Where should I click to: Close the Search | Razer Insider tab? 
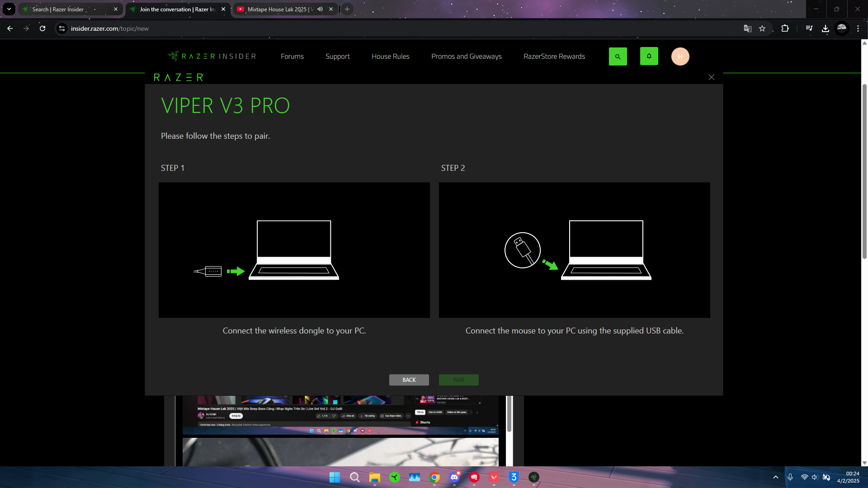(x=116, y=9)
